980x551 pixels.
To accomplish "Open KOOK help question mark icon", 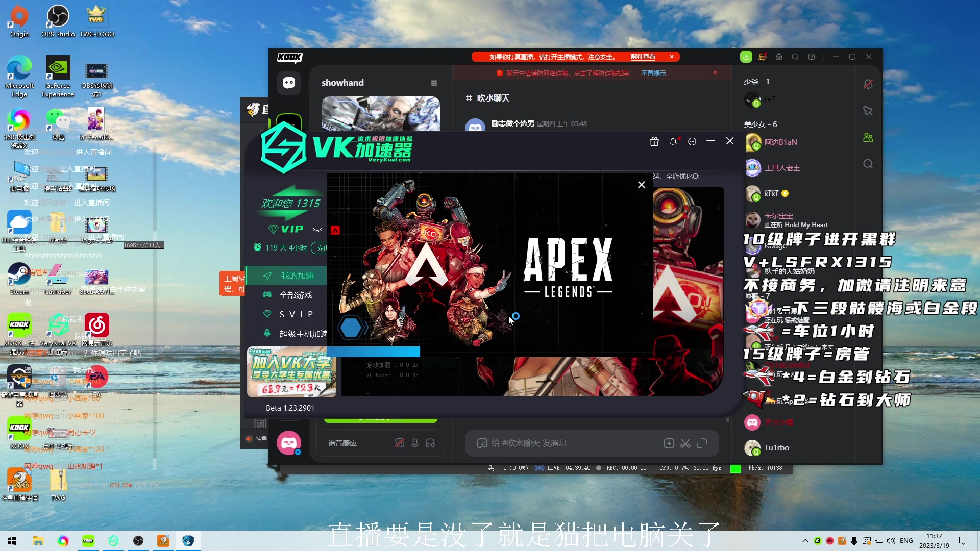I will 812,57.
